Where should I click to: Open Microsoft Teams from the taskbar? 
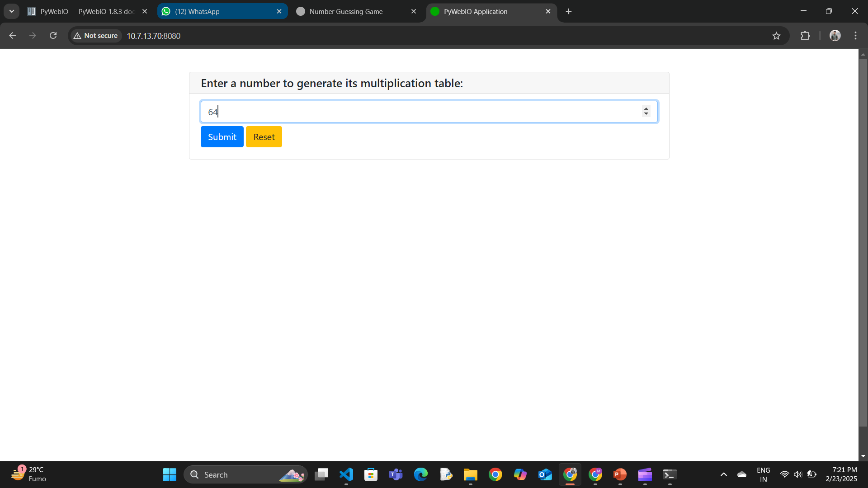(x=396, y=474)
